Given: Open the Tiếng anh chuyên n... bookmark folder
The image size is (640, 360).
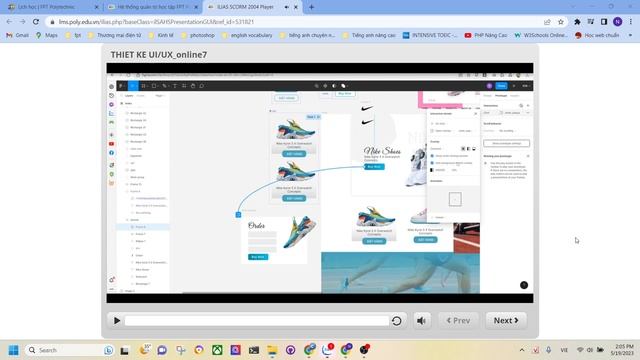Looking at the screenshot, I should pyautogui.click(x=307, y=36).
